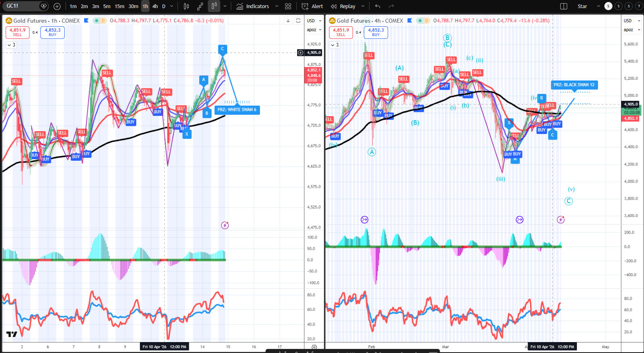Viewport: 644px width, 353px height.
Task: Click the purple lightning event icon on 4h chart
Action: 561,220
